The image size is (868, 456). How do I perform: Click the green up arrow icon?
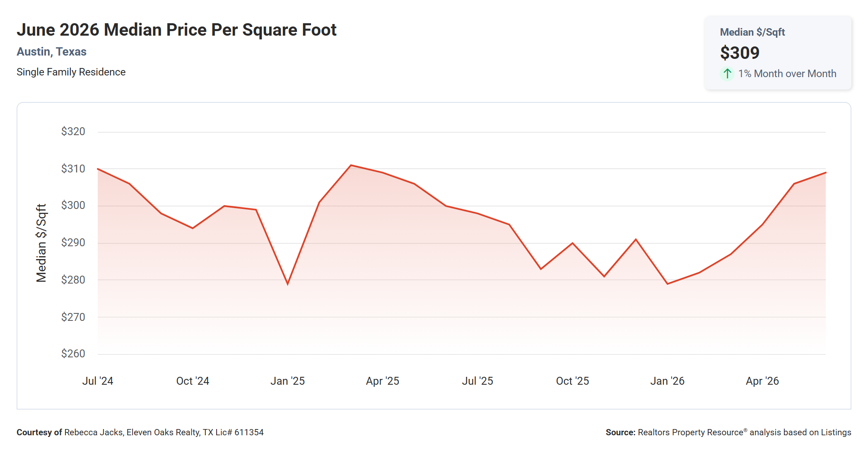coord(727,74)
